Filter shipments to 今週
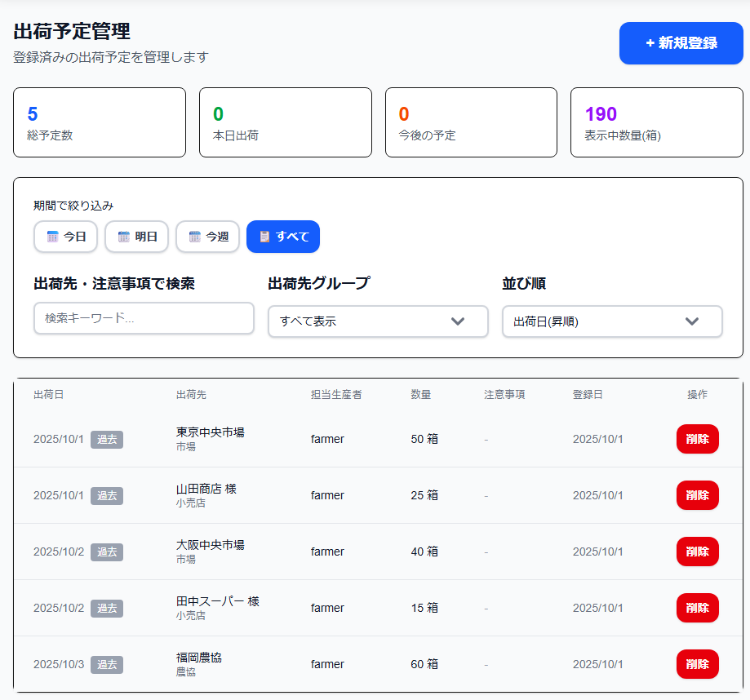Image resolution: width=750 pixels, height=700 pixels. 208,237
